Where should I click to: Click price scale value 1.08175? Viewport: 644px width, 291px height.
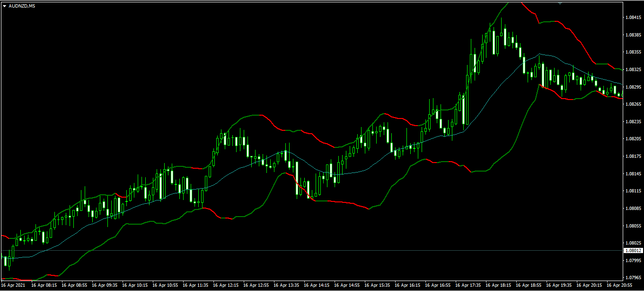(633, 156)
